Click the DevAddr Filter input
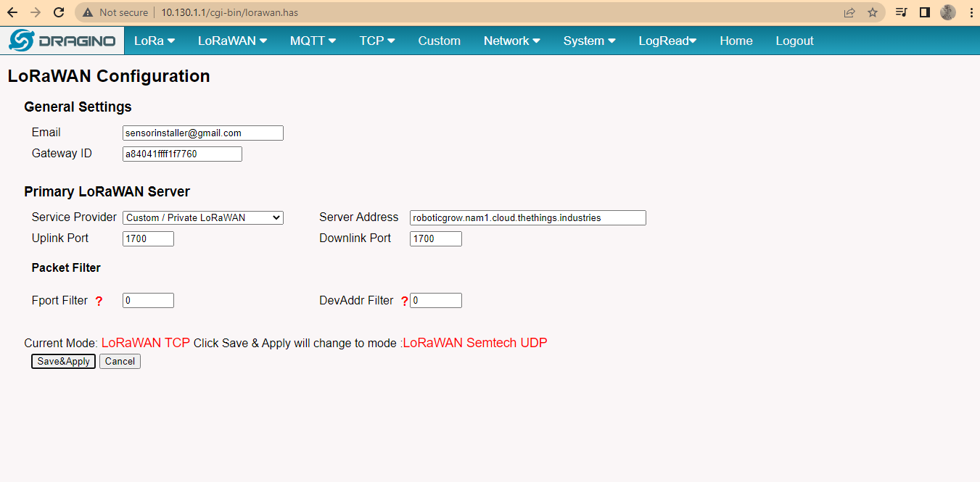The width and height of the screenshot is (980, 482). pyautogui.click(x=436, y=300)
